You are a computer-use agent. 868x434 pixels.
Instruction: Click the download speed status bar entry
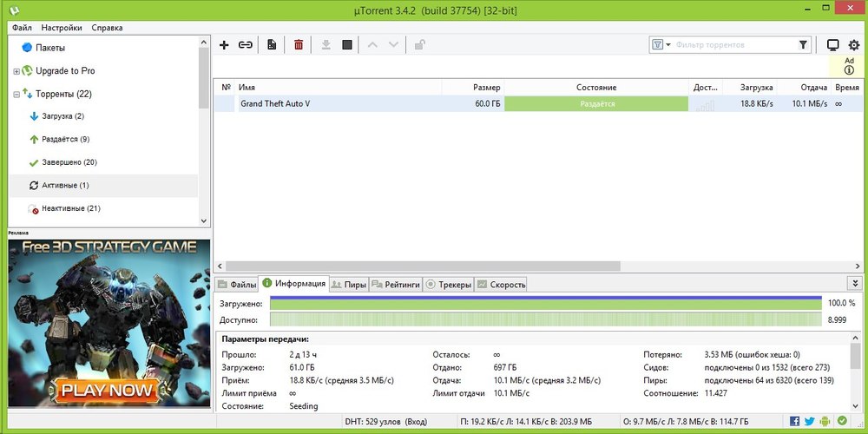[x=526, y=421]
